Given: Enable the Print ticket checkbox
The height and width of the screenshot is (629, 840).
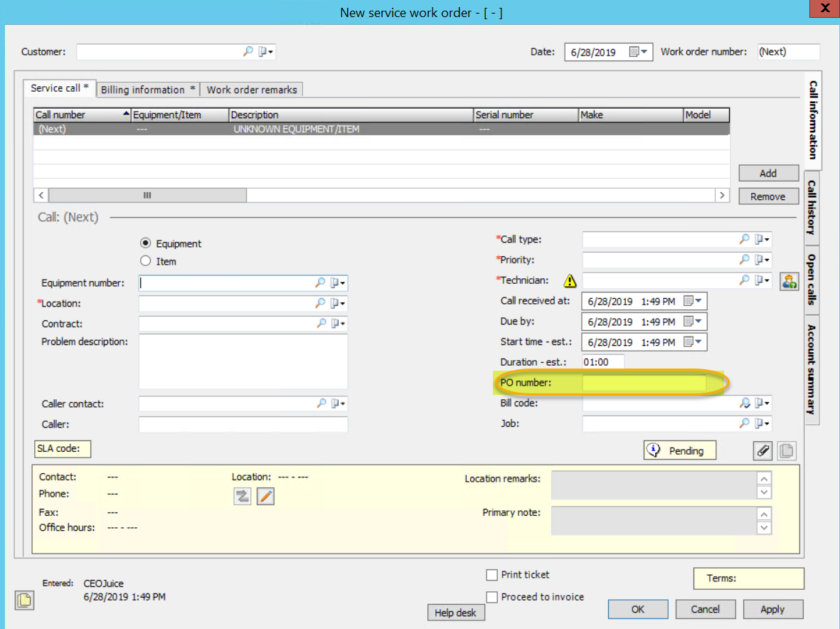Looking at the screenshot, I should click(491, 575).
